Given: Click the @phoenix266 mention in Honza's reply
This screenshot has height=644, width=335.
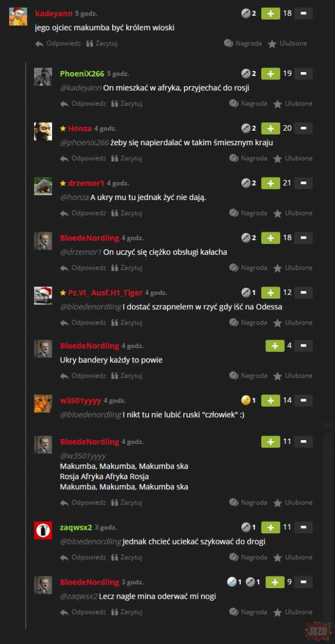Looking at the screenshot, I should [x=84, y=142].
